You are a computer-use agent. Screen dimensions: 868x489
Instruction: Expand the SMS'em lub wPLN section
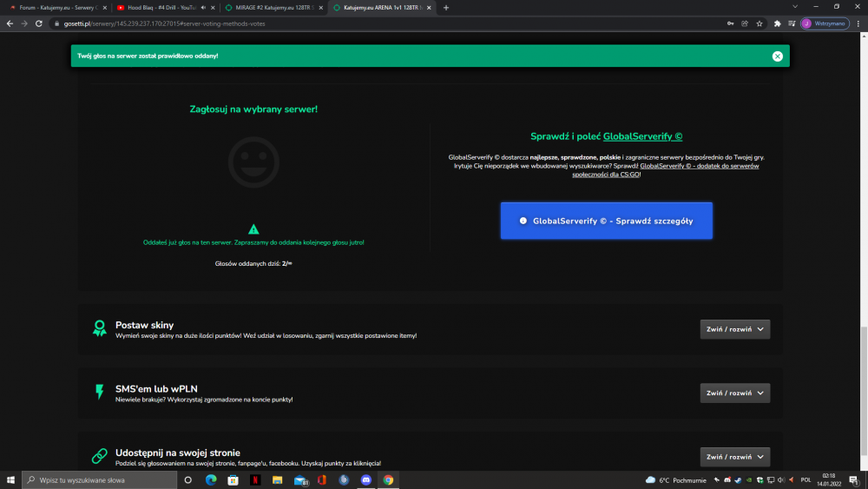(x=734, y=393)
